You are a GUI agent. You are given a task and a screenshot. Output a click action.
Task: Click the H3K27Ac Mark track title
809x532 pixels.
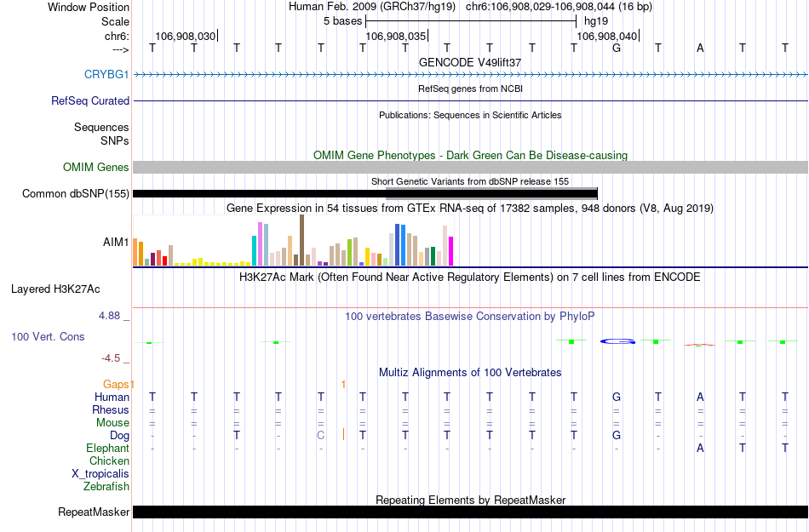pos(470,277)
